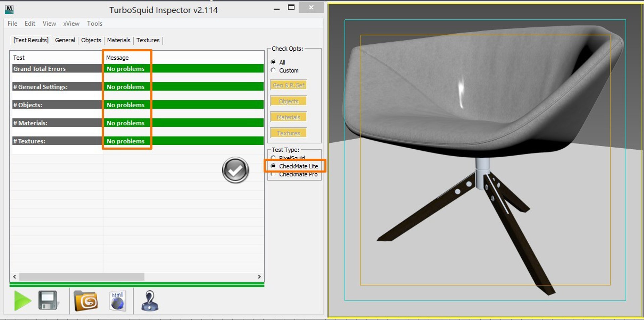Click No problems message for General Settings
This screenshot has width=644, height=320.
[125, 87]
